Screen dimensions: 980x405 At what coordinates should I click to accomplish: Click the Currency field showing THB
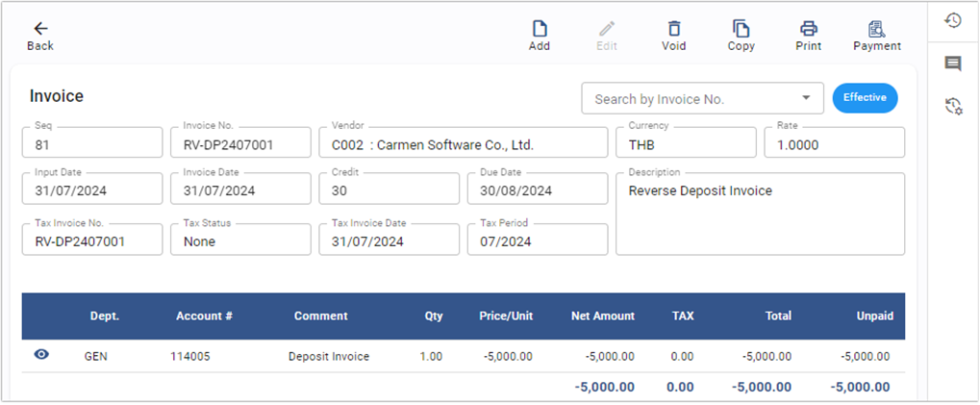coord(685,145)
